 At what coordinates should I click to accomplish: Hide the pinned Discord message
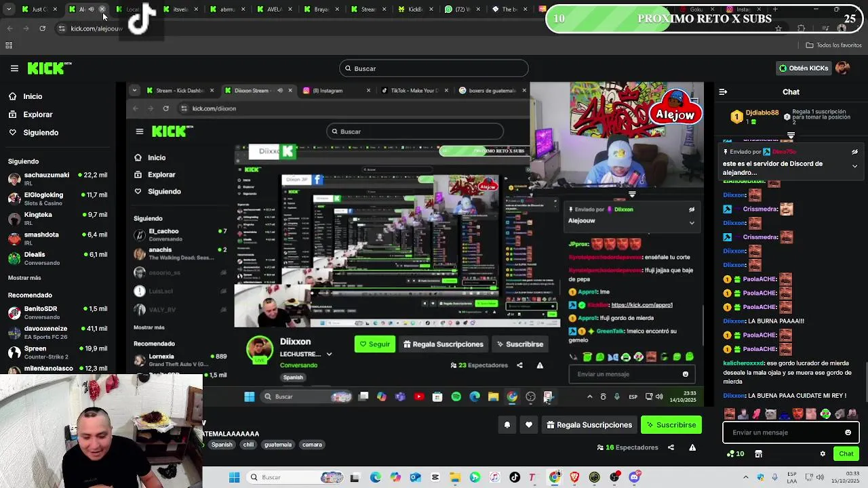(x=854, y=152)
